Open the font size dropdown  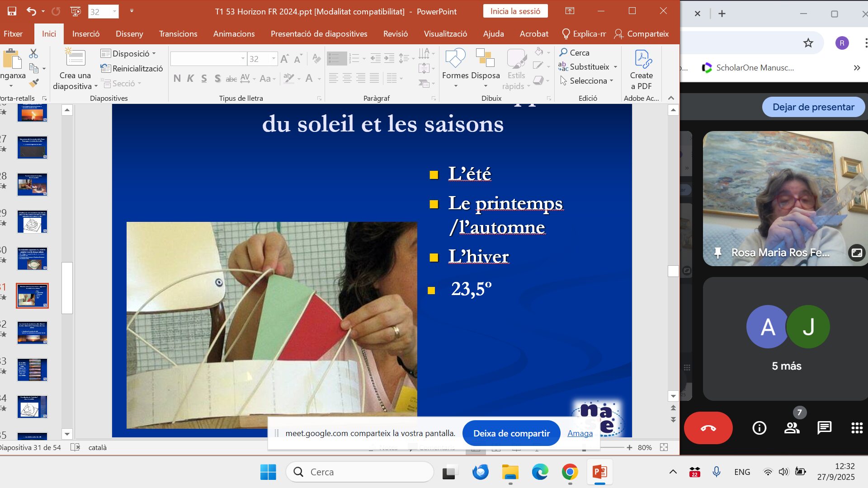coord(274,59)
